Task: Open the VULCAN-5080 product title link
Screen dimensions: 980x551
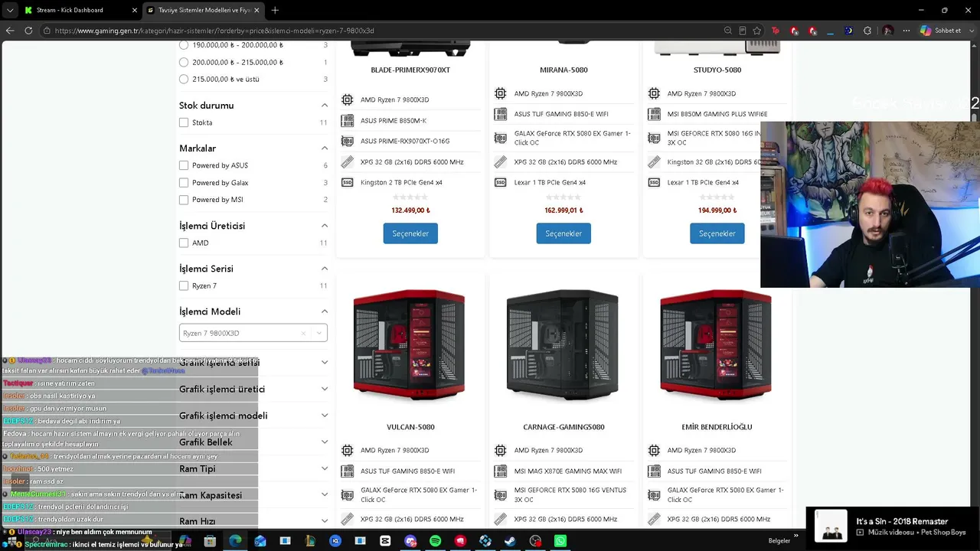Action: tap(410, 427)
